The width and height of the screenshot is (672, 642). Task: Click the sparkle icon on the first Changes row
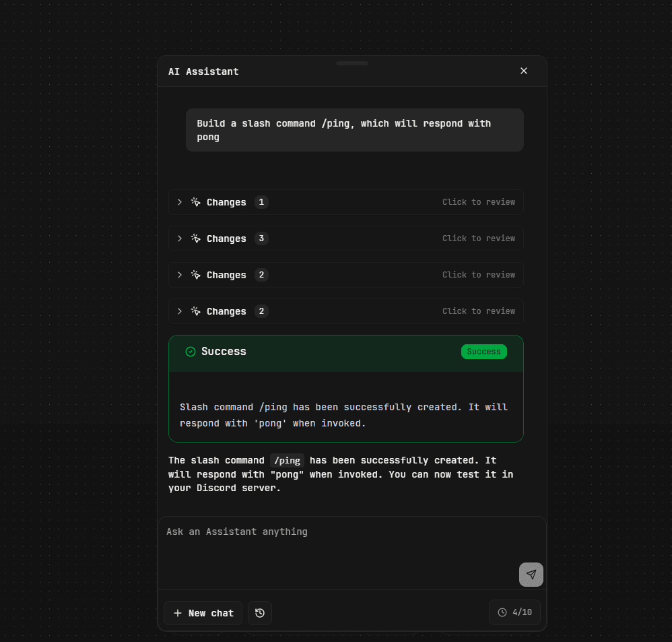pyautogui.click(x=195, y=202)
